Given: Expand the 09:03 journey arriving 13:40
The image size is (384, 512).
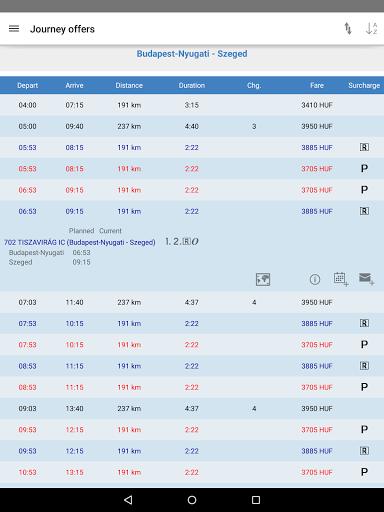Looking at the screenshot, I should pos(192,408).
